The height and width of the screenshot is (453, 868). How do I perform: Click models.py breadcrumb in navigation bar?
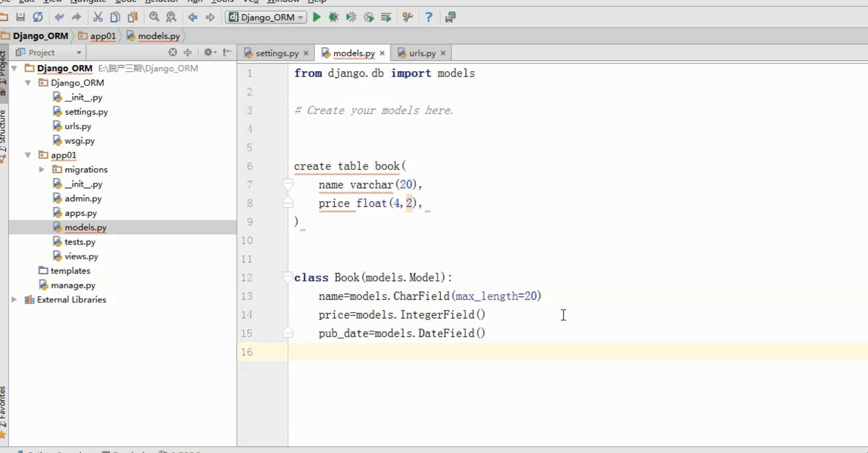tap(153, 36)
